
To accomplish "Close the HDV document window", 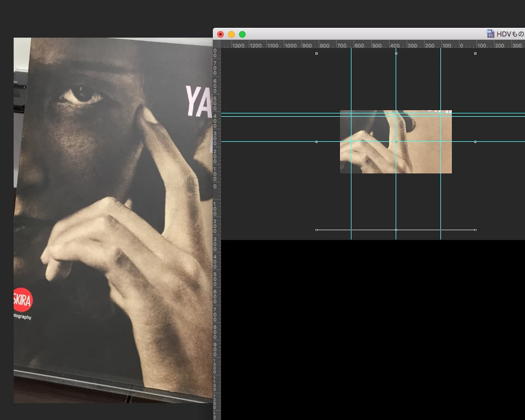I will pos(220,34).
